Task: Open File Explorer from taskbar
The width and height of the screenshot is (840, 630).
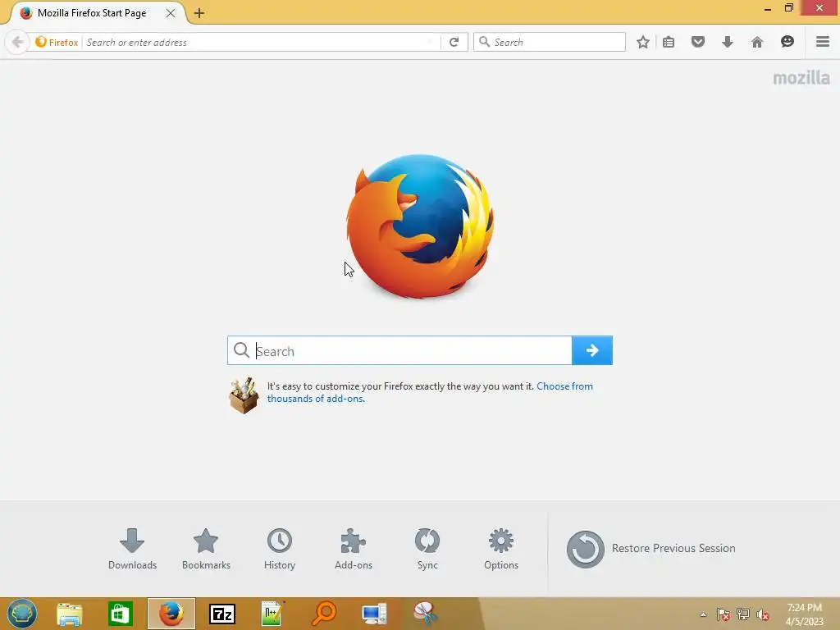Action: coord(70,614)
